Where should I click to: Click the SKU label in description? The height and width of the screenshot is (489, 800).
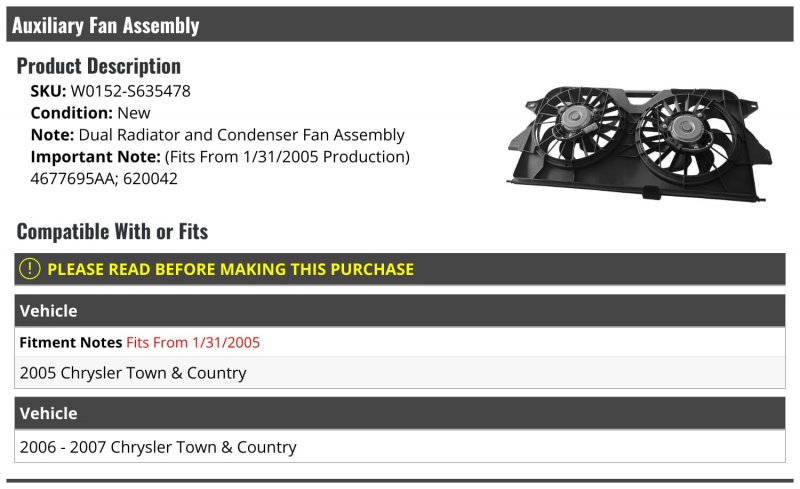(x=48, y=91)
